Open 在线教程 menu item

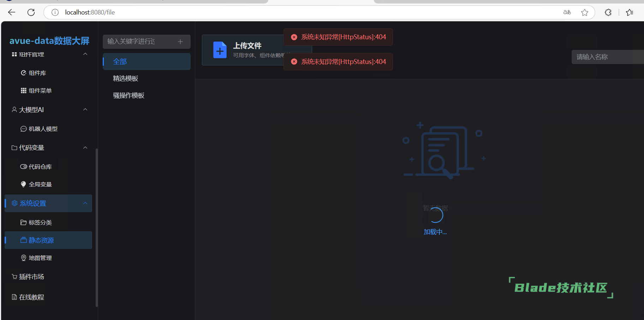[48, 297]
